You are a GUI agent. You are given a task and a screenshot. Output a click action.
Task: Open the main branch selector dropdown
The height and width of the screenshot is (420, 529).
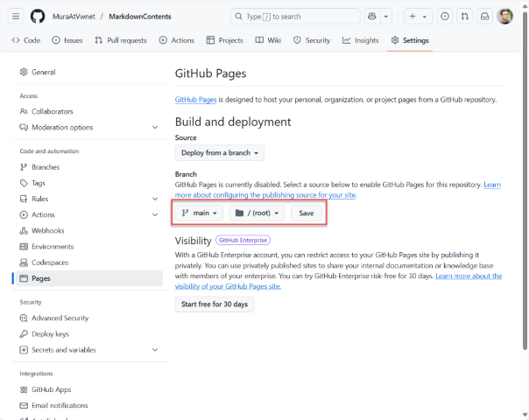pyautogui.click(x=199, y=213)
